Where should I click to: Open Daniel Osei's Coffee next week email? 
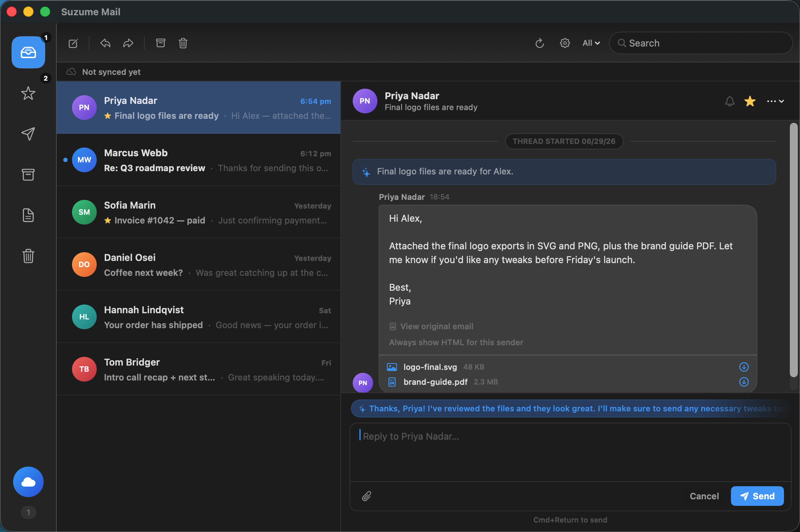[199, 265]
